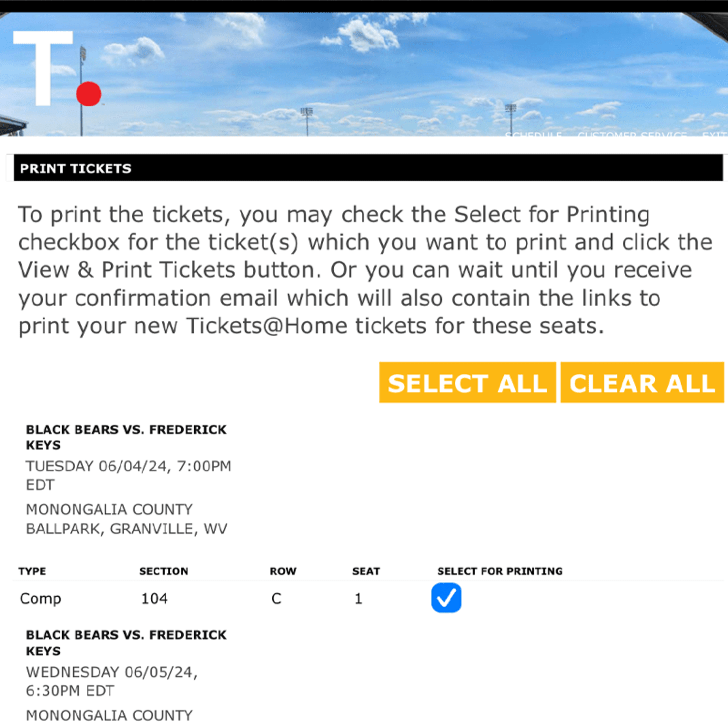728x728 pixels.
Task: Click the Exit menu item
Action: click(x=714, y=134)
